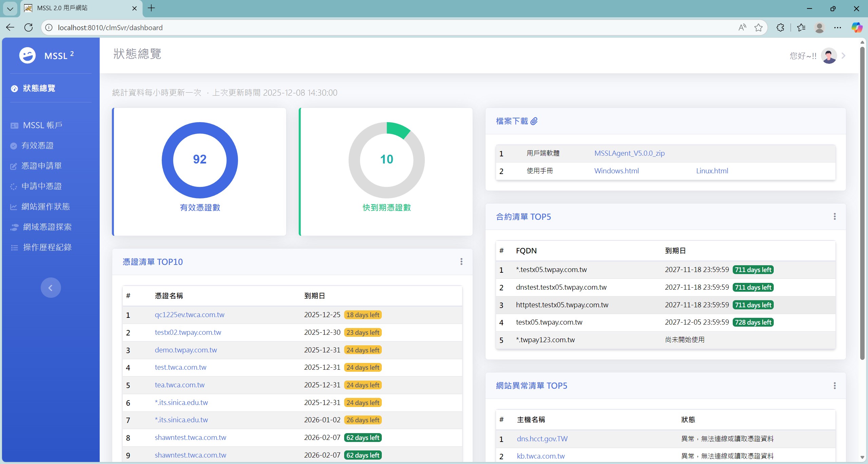Click the MSSL smiley logo icon

coord(27,55)
